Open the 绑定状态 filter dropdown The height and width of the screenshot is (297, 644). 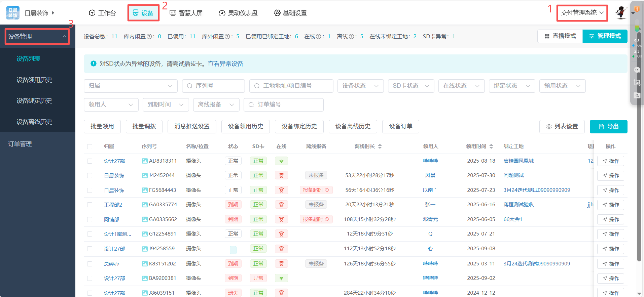512,86
